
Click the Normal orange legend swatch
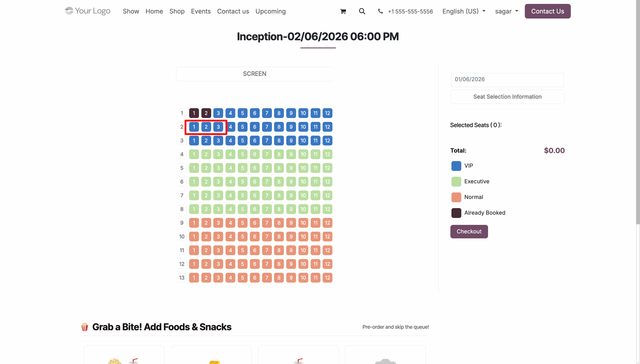pyautogui.click(x=456, y=197)
